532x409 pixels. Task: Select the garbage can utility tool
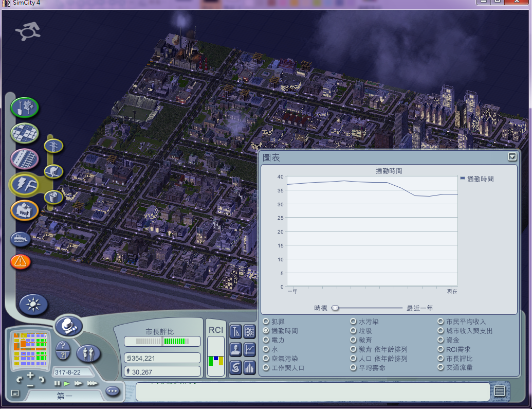point(53,197)
